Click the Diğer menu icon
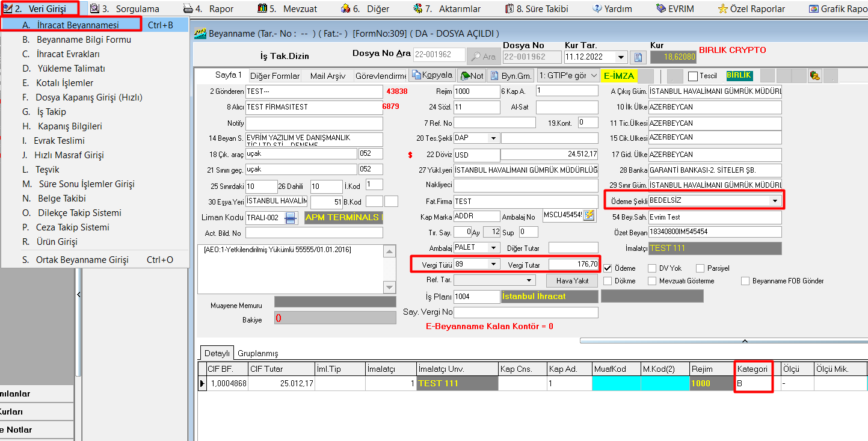Screen dimensions: 868x441 (345, 8)
